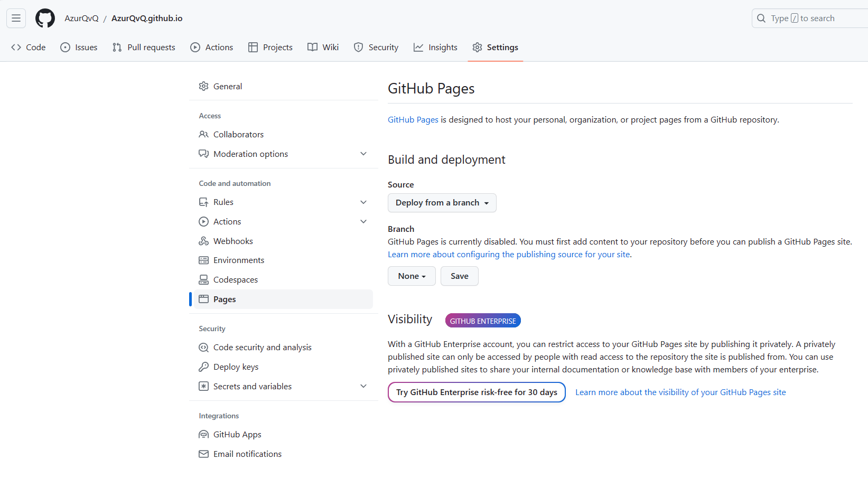Click the GitHub Octocat logo

(45, 18)
